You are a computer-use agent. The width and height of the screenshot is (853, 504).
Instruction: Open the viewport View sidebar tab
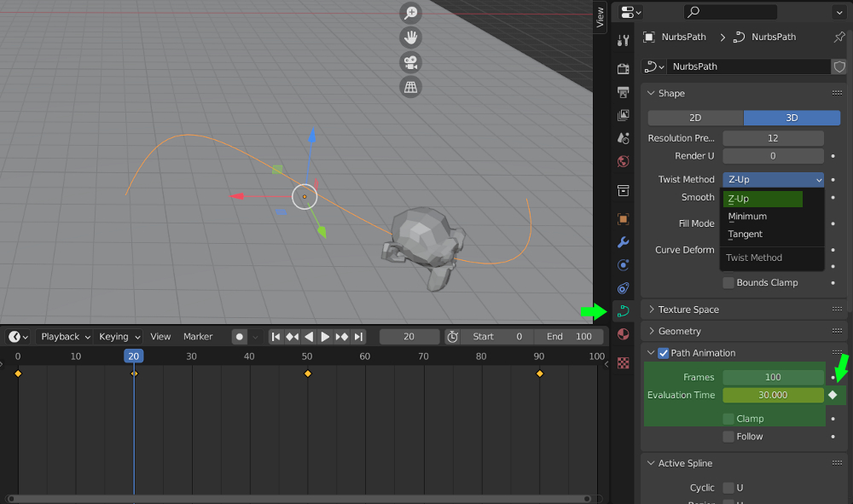click(x=600, y=17)
